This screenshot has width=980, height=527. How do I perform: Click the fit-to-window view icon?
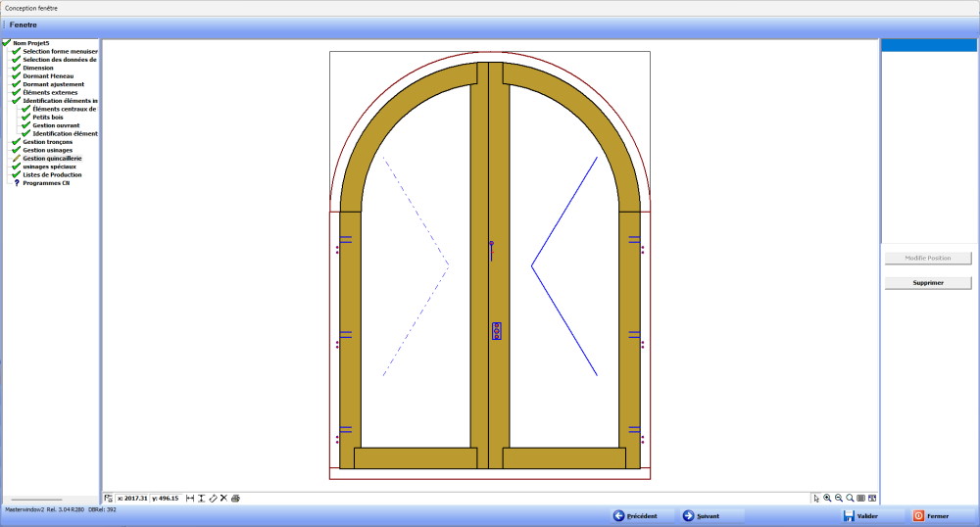(x=872, y=499)
